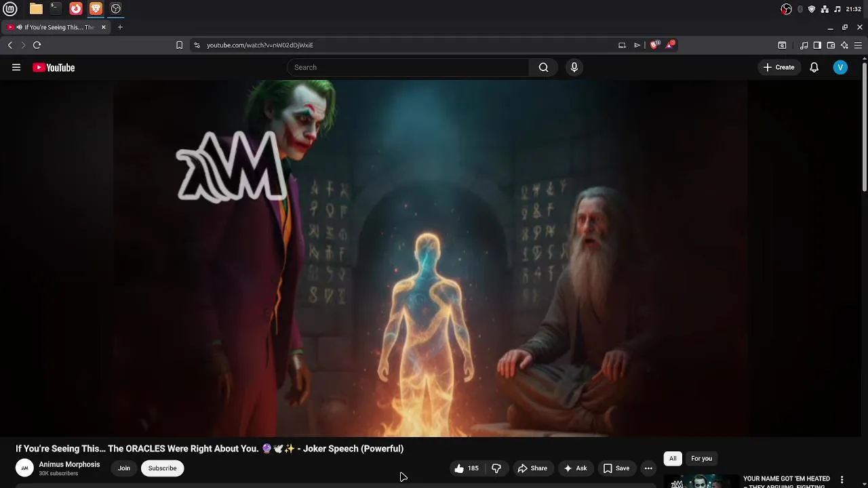
Task: Go forward in the browser
Action: [23, 45]
